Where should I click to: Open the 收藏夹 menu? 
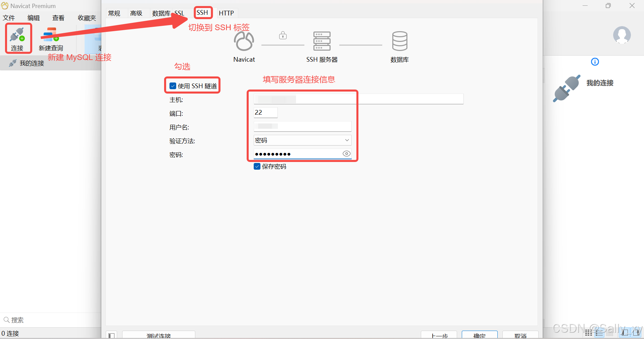tap(87, 18)
